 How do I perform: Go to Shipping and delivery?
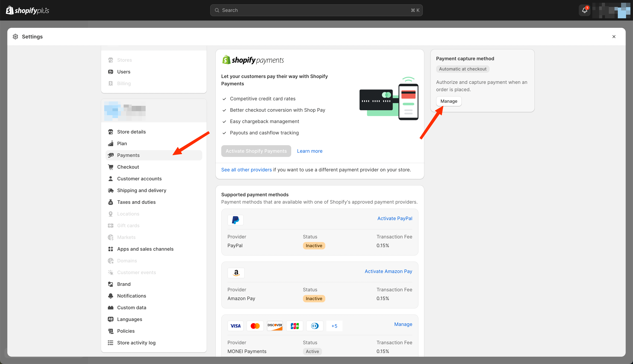tap(154, 190)
